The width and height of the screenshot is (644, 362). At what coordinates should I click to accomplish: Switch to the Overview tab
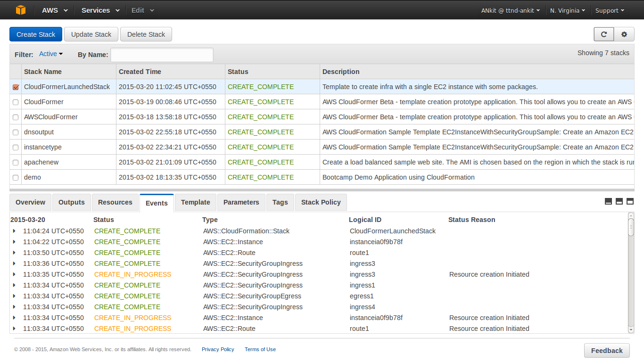[31, 202]
